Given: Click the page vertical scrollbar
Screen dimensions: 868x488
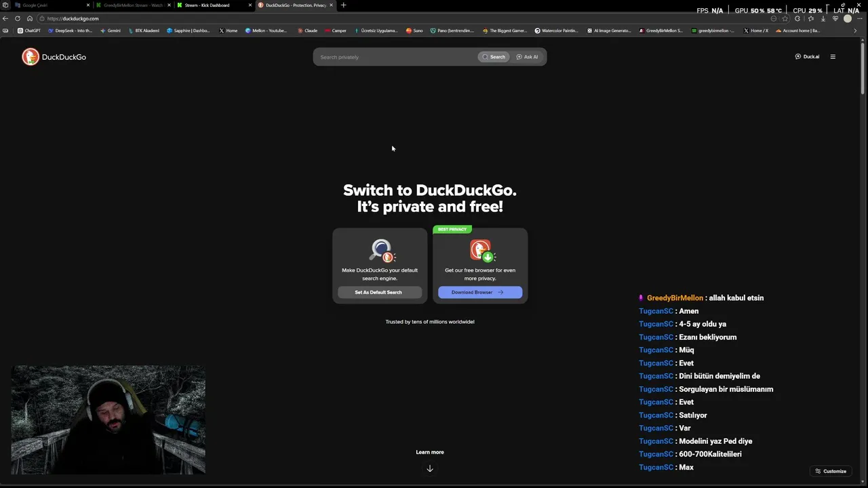Looking at the screenshot, I should (x=863, y=68).
